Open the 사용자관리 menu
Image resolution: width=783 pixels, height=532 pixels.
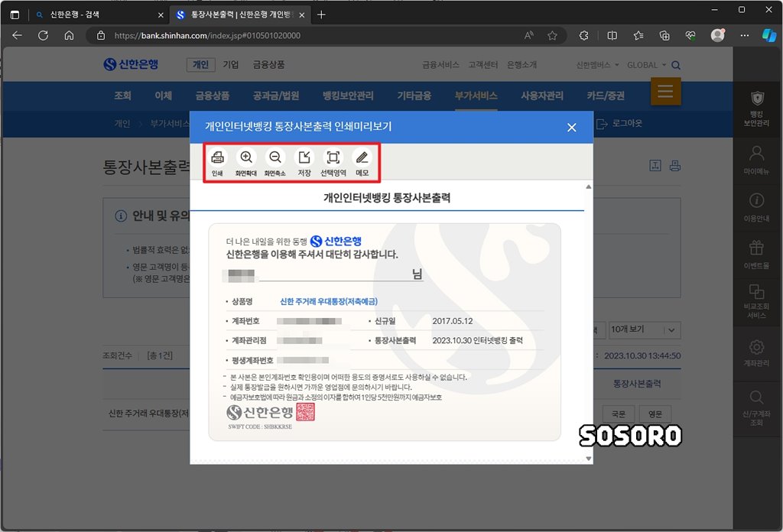click(x=542, y=96)
